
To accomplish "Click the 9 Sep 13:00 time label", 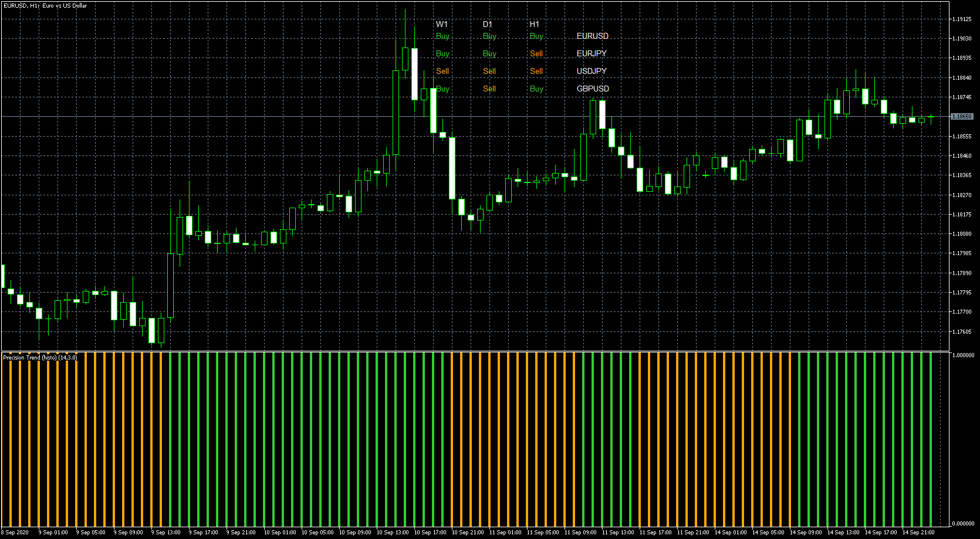I will (166, 533).
